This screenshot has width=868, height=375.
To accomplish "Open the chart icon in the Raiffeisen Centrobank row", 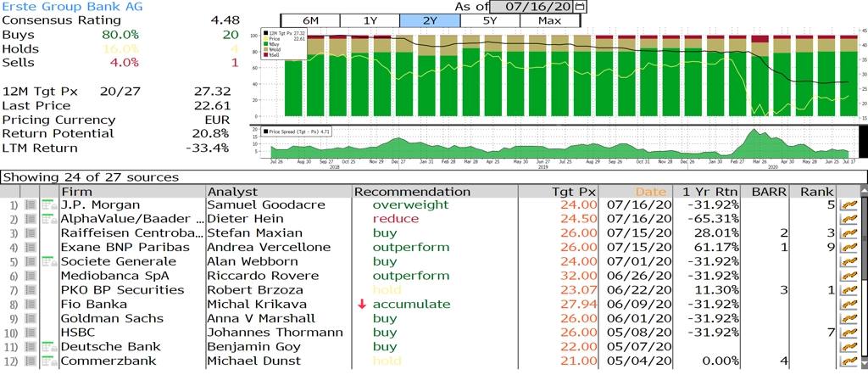I will (848, 234).
